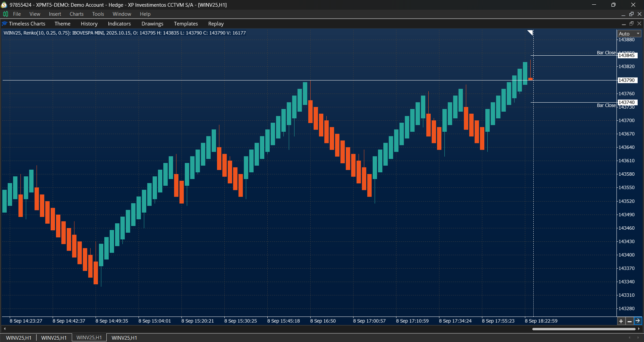Viewport: 644px width, 342px height.
Task: Open the Tools menu
Action: point(98,14)
